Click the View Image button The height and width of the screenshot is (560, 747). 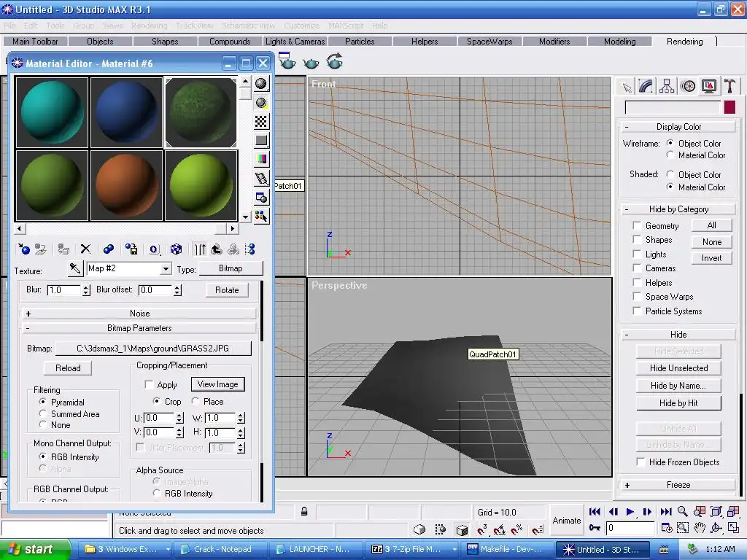click(x=217, y=384)
